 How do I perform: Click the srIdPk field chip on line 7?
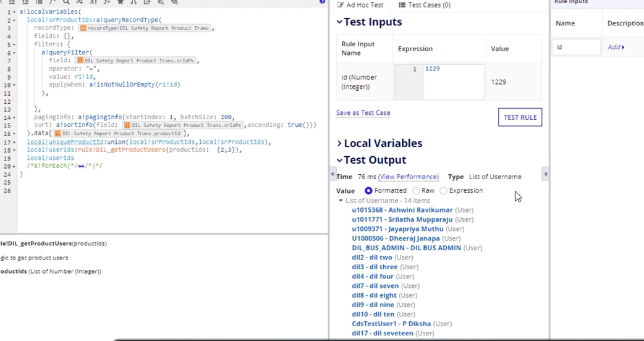click(x=137, y=61)
